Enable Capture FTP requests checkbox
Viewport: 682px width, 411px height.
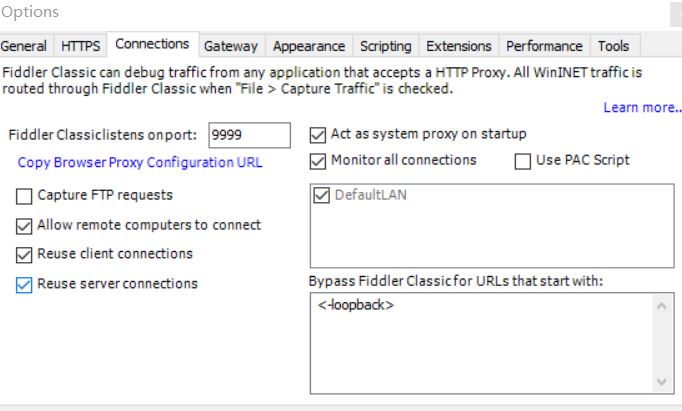[x=25, y=196]
